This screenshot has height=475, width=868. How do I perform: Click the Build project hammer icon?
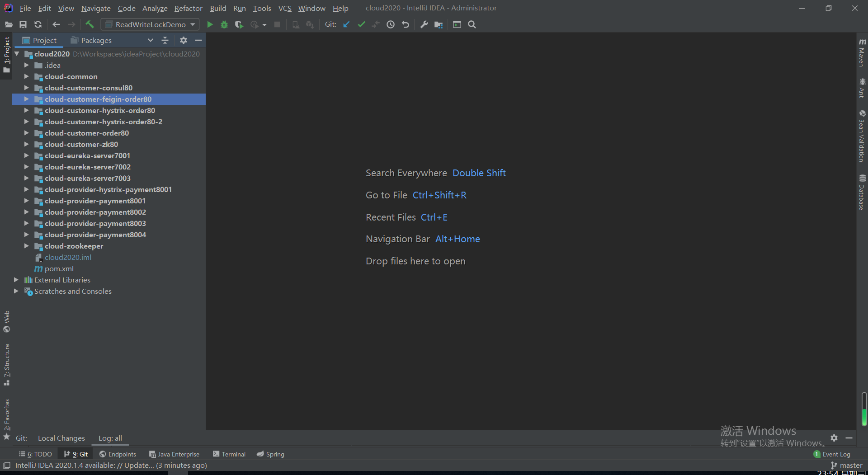point(90,24)
